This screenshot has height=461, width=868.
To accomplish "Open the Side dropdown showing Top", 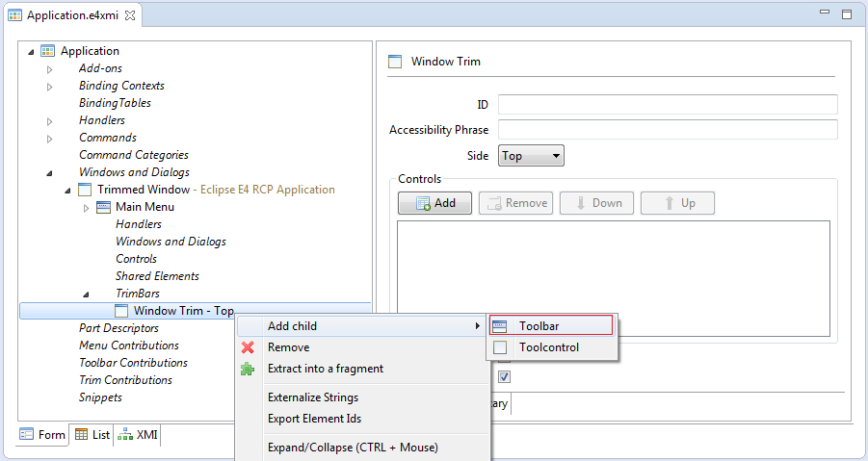I will pyautogui.click(x=531, y=156).
